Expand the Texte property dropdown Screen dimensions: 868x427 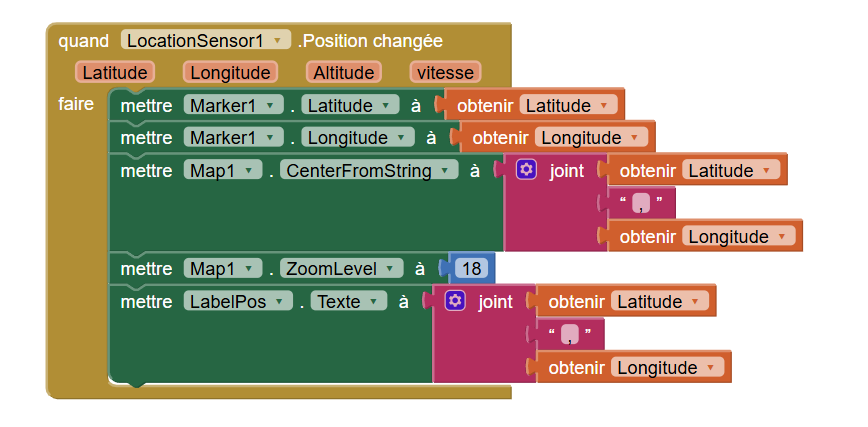374,301
